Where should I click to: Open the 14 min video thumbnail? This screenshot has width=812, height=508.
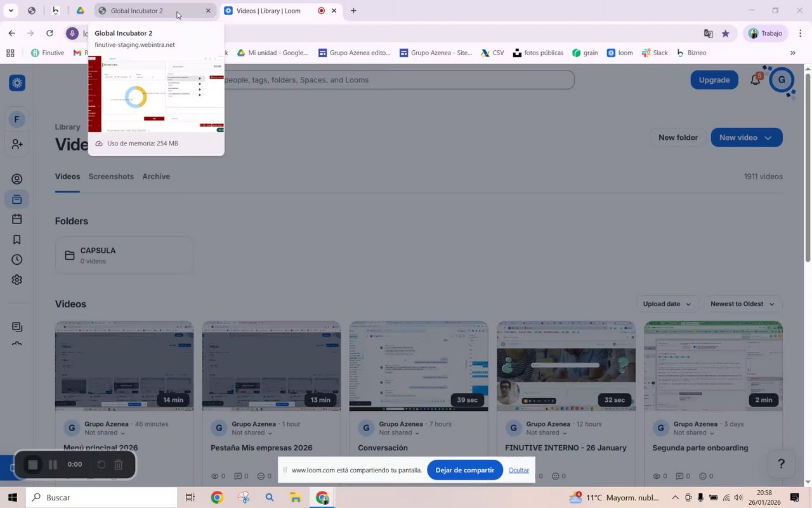124,366
